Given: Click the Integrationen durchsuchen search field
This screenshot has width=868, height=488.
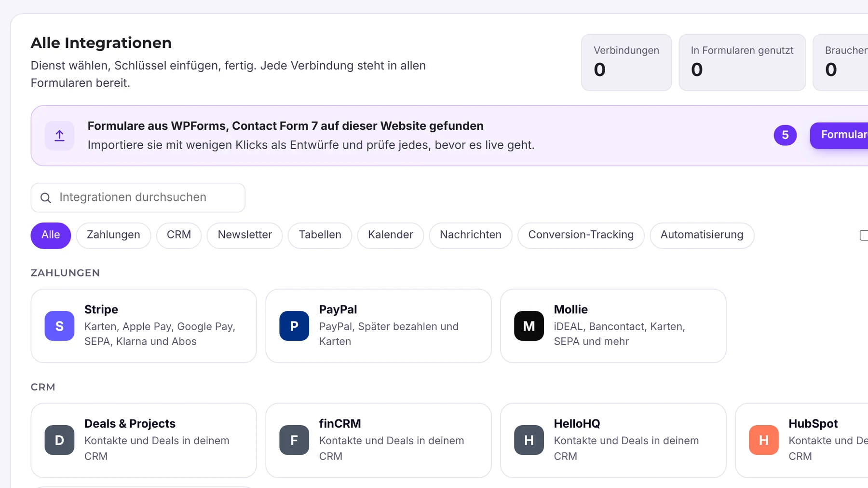Looking at the screenshot, I should (138, 197).
